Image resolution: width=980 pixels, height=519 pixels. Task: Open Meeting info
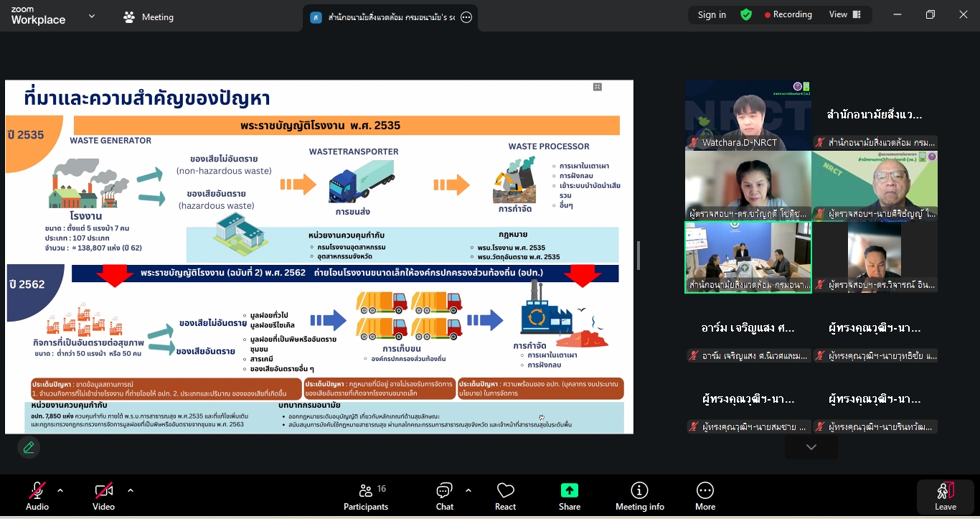coord(639,496)
